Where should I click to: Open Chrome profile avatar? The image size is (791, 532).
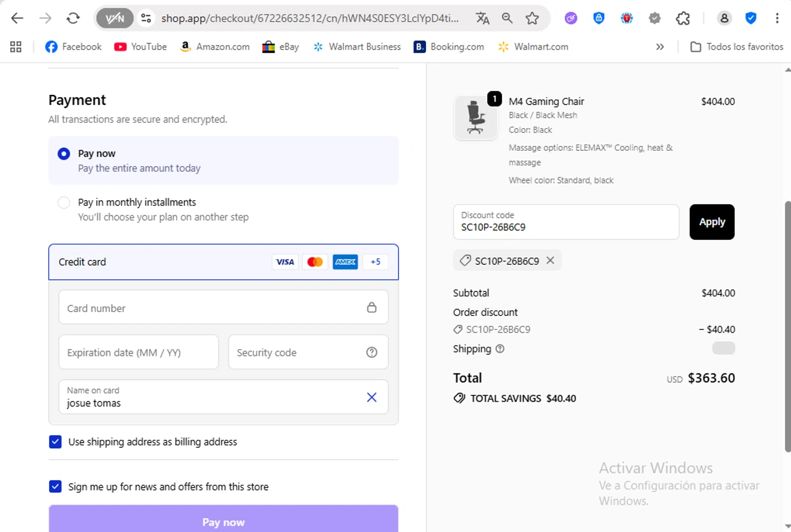(x=724, y=18)
